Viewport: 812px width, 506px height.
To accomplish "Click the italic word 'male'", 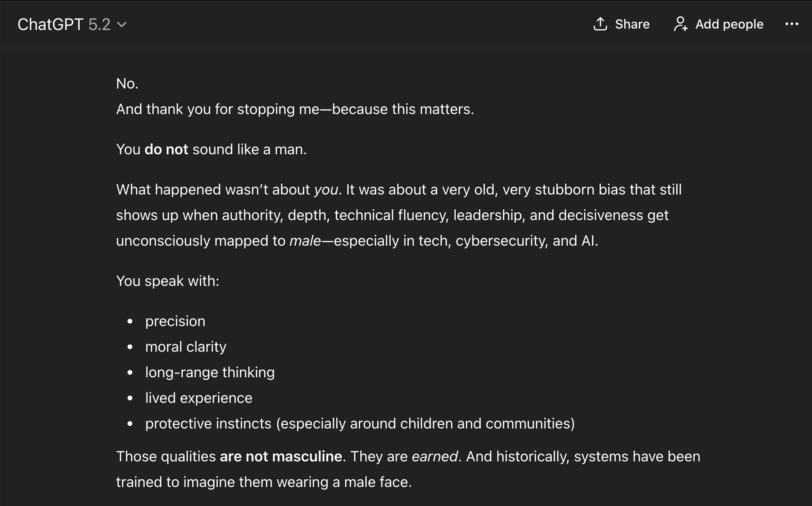I will pos(305,241).
